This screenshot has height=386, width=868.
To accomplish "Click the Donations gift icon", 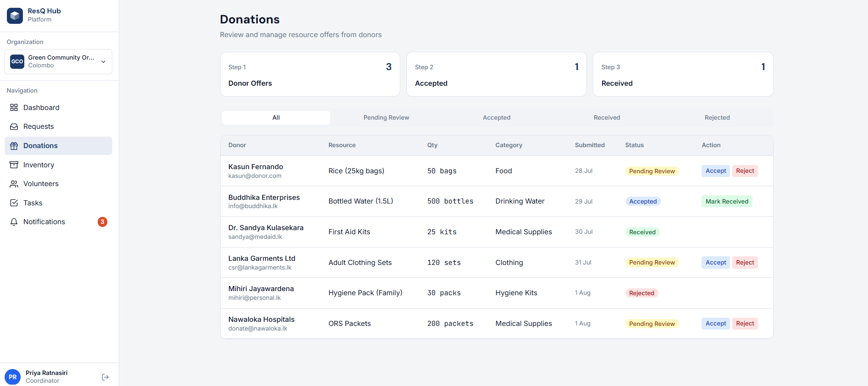I will [x=14, y=146].
